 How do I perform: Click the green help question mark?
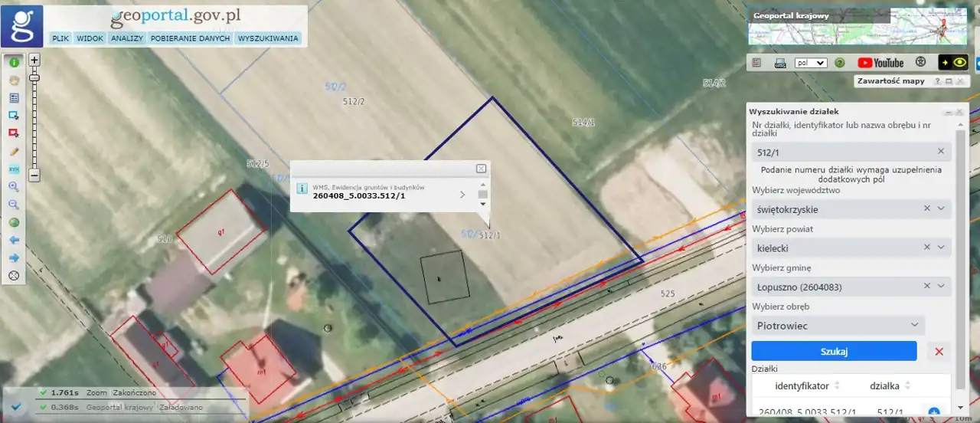tap(840, 63)
